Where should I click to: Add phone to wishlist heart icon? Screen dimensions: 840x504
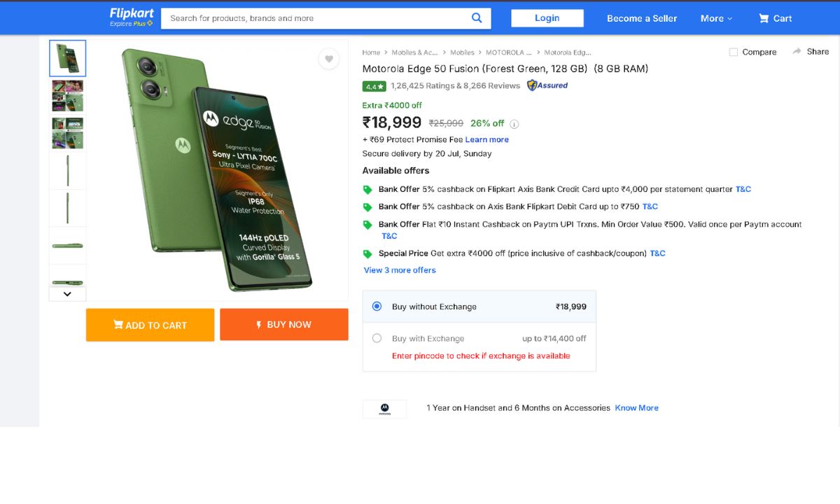pyautogui.click(x=329, y=59)
